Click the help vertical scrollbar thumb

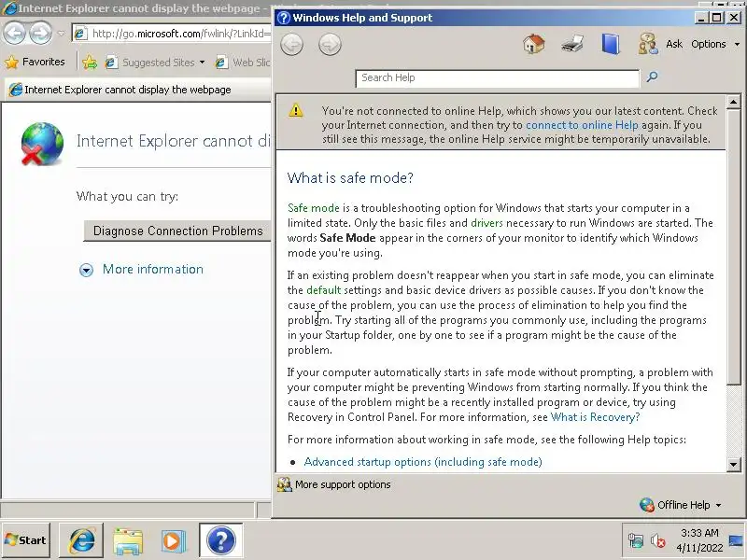click(x=734, y=246)
